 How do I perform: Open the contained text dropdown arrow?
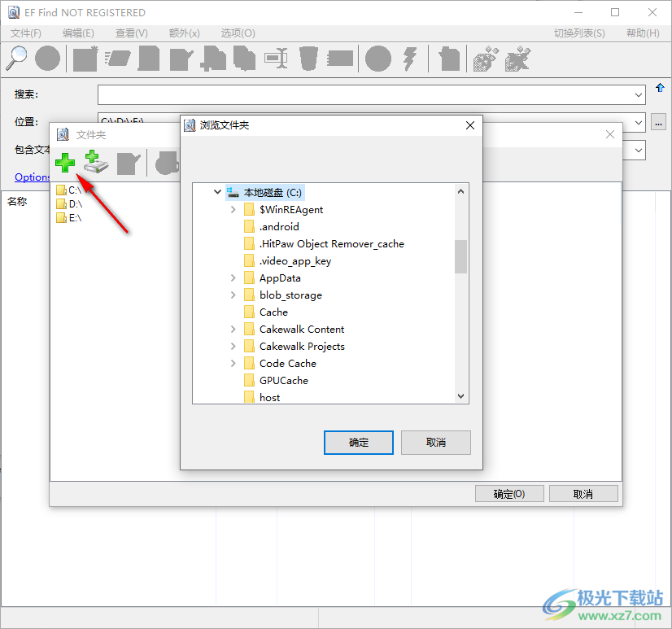pyautogui.click(x=639, y=151)
